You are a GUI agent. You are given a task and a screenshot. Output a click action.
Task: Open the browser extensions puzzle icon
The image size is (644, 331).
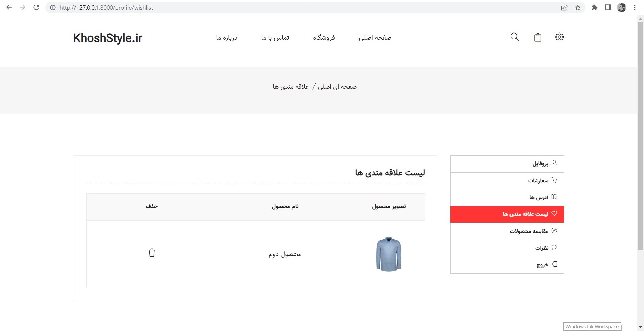click(595, 7)
